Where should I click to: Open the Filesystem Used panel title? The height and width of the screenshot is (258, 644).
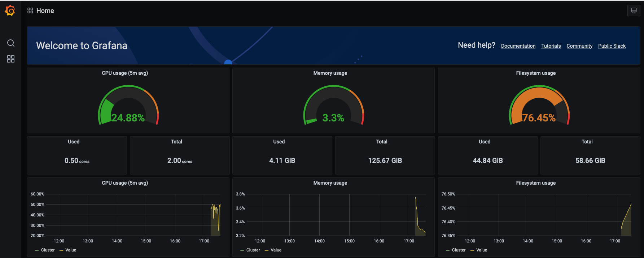click(x=485, y=142)
